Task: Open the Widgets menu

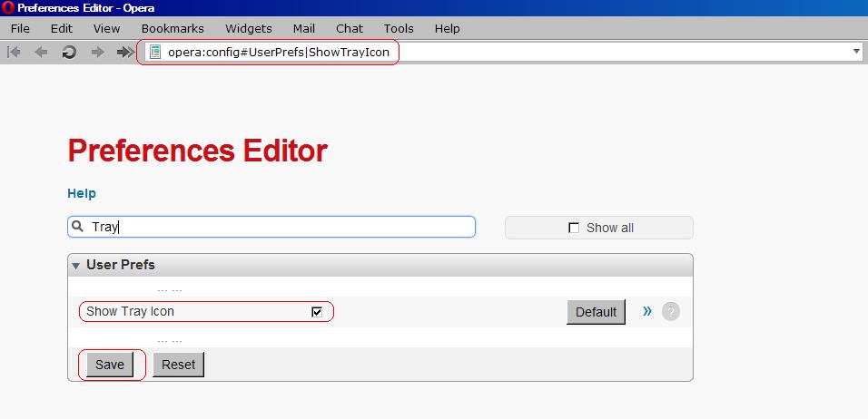Action: 249,28
